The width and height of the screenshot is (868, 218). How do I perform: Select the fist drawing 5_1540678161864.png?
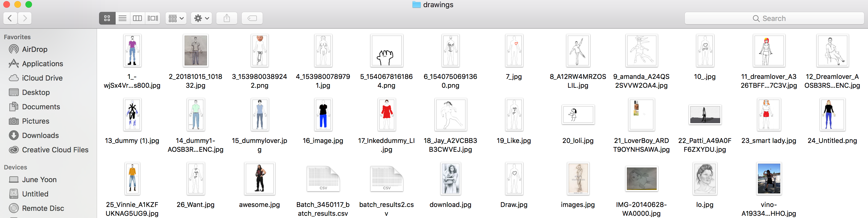387,50
